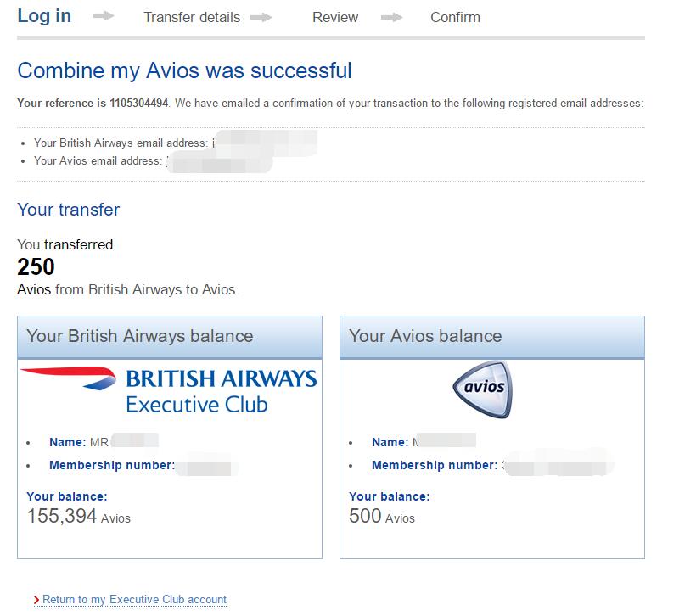Select the Review step
This screenshot has width=696, height=616.
335,17
